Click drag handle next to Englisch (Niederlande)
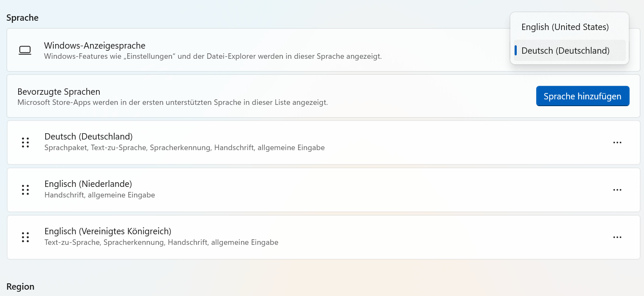Viewport: 644px width, 296px height. coord(25,190)
